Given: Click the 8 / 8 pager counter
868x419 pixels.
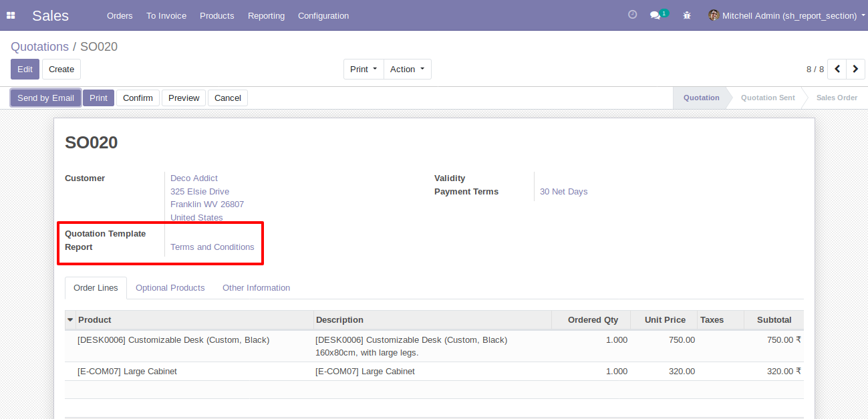Looking at the screenshot, I should click(815, 69).
